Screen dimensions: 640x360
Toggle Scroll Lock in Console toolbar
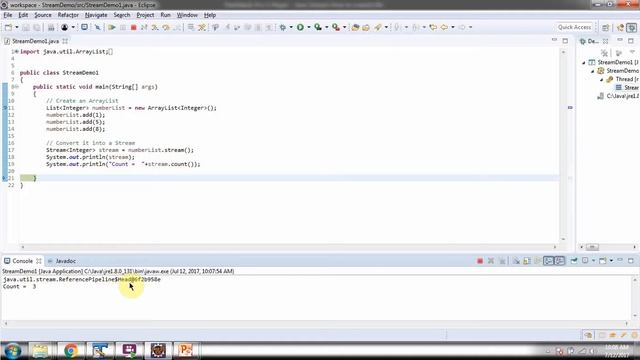point(527,261)
